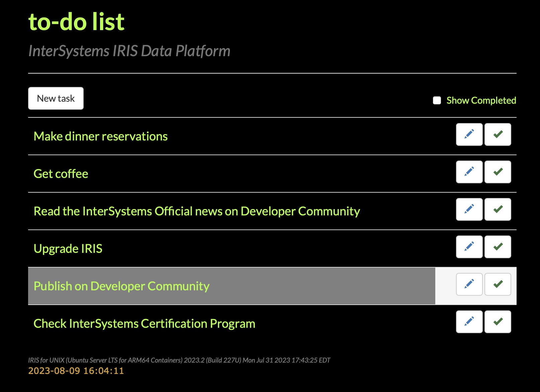Mark Check InterSystems Certification Program complete

[x=498, y=322]
